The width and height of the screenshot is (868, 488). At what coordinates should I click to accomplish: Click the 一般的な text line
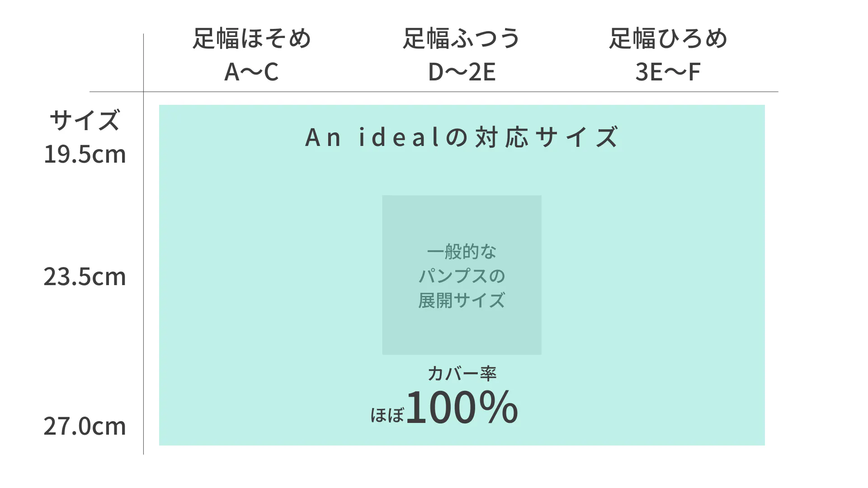462,252
